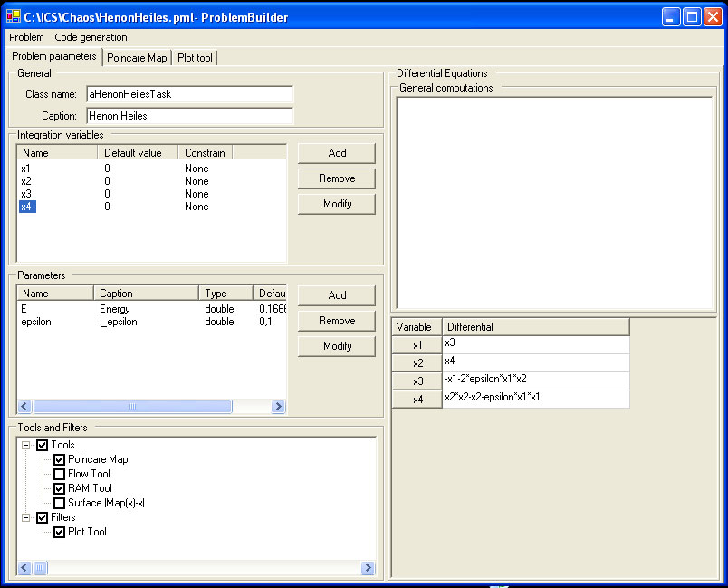Switch to the Problem parameters tab

[54, 56]
